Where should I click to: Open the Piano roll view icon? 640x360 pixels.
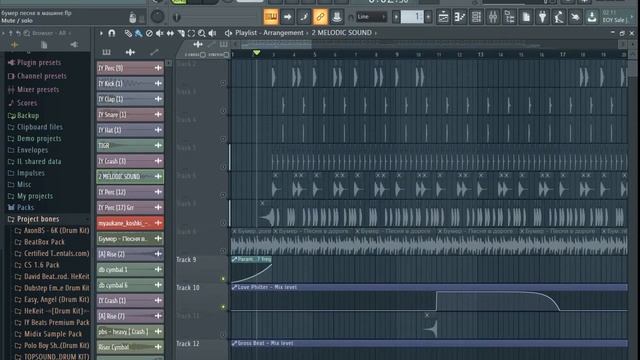[460, 17]
